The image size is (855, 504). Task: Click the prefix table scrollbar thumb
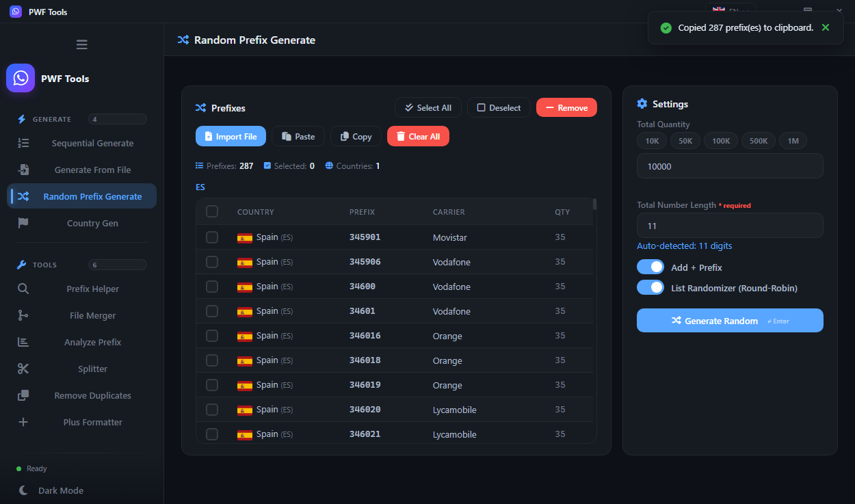594,204
